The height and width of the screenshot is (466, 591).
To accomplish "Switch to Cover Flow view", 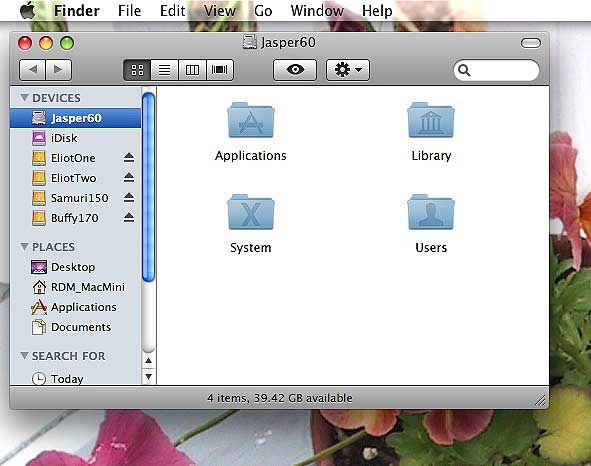I will click(220, 70).
